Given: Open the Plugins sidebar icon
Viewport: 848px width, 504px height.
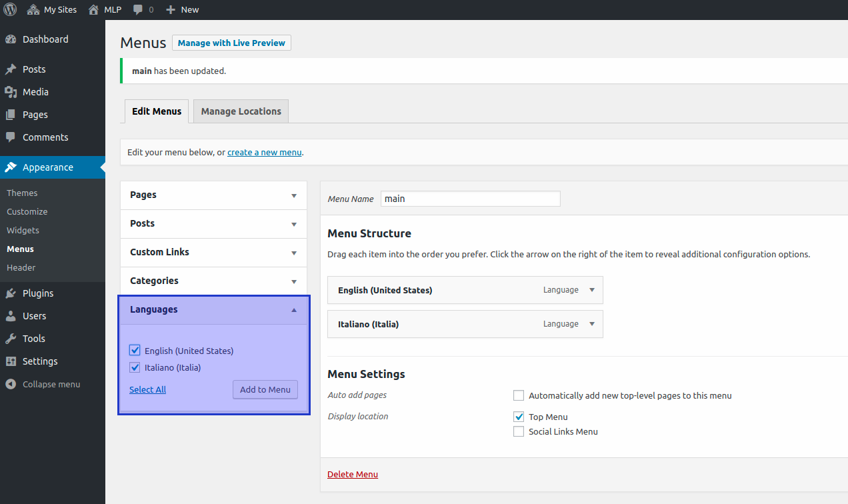Looking at the screenshot, I should pos(11,293).
